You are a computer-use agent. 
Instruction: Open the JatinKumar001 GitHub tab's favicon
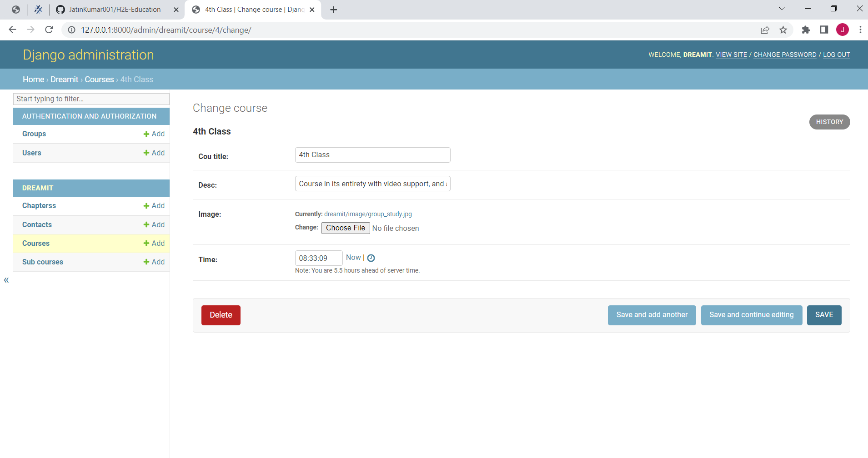(x=60, y=9)
